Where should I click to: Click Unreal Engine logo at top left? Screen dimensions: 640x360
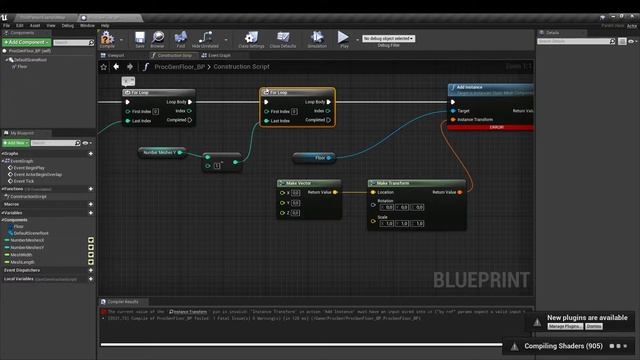4,18
